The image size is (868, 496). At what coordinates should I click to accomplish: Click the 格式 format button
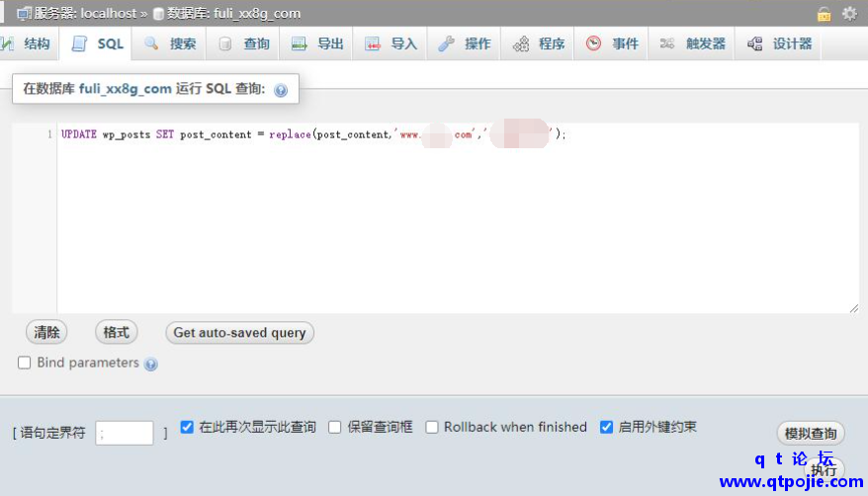pos(117,332)
